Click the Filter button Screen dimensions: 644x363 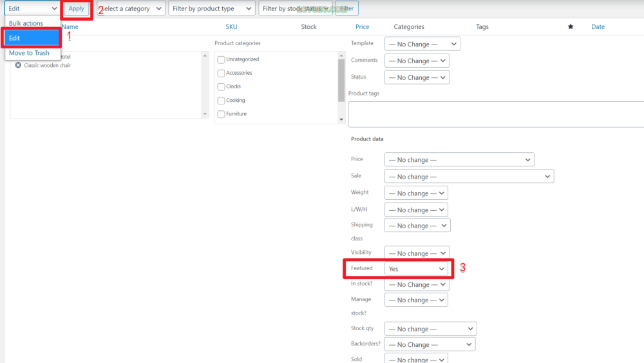coord(346,8)
